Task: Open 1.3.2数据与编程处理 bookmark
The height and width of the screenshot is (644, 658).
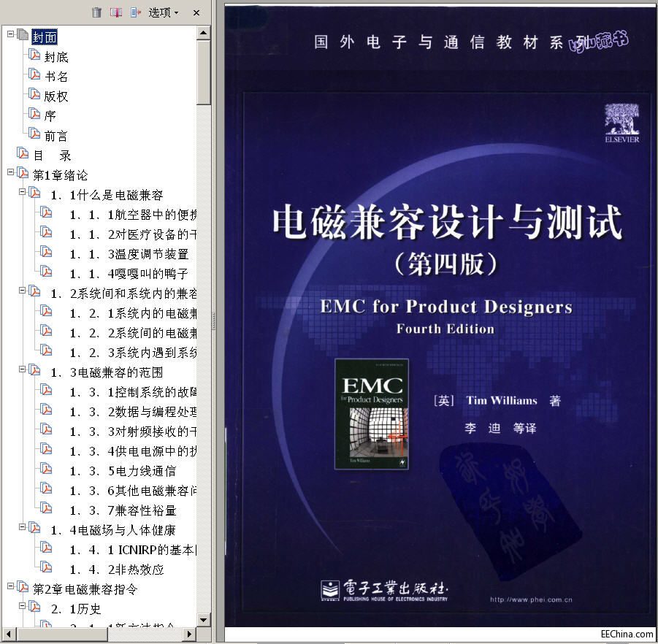Action: click(133, 412)
